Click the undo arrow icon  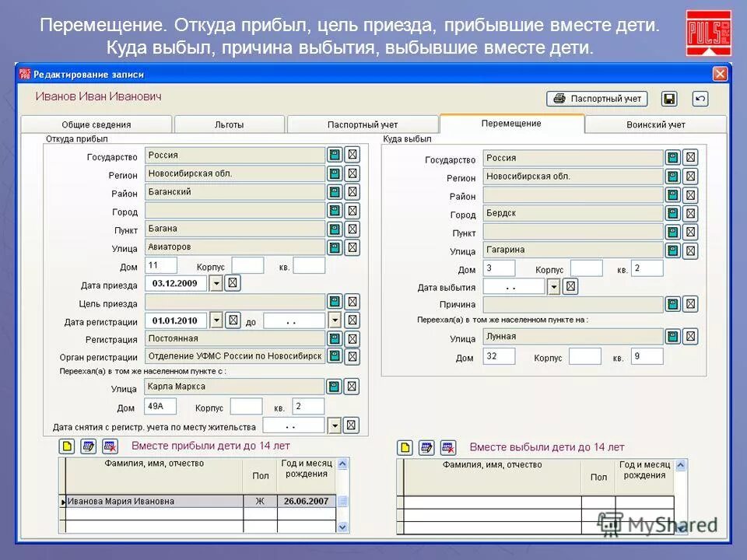coord(700,97)
